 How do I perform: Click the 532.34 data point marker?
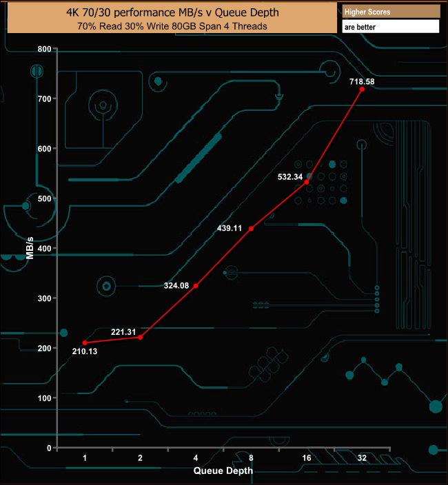tap(307, 183)
